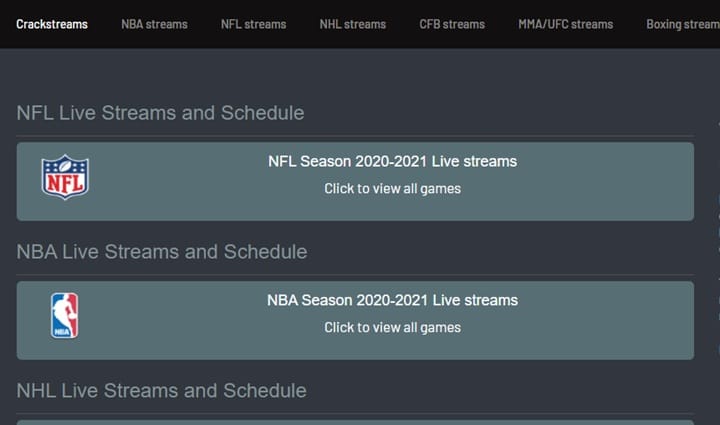
Task: Go to Crackstreams home brand link
Action: pos(52,24)
